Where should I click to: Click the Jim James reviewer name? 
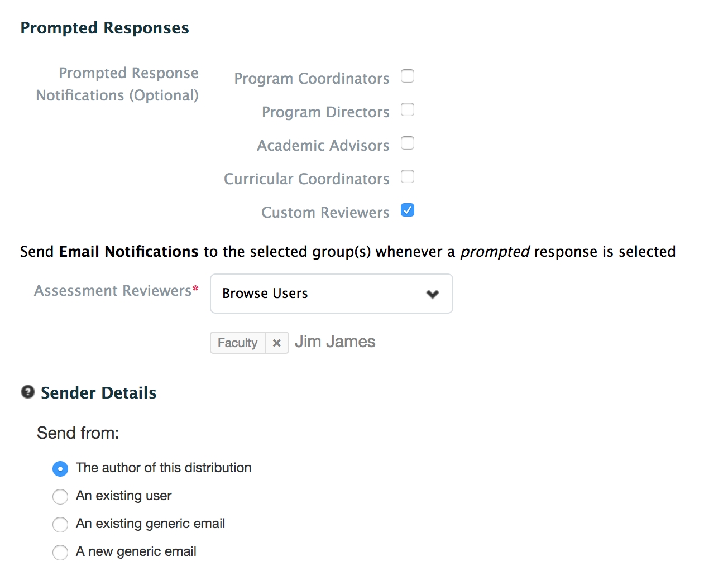335,342
